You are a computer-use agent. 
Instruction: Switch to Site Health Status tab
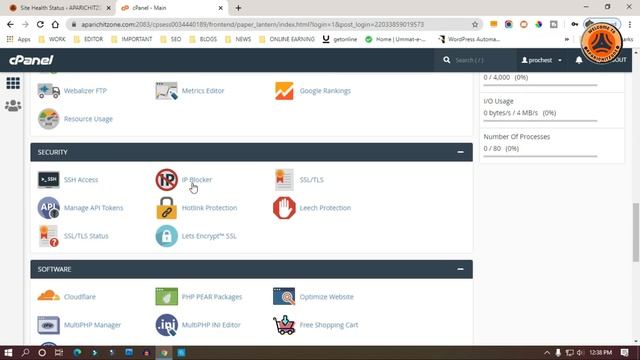60,8
